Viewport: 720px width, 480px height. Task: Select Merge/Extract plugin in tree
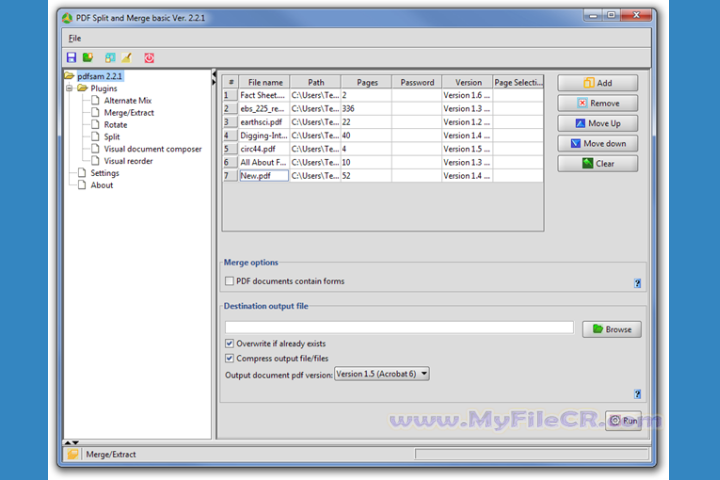pyautogui.click(x=129, y=113)
